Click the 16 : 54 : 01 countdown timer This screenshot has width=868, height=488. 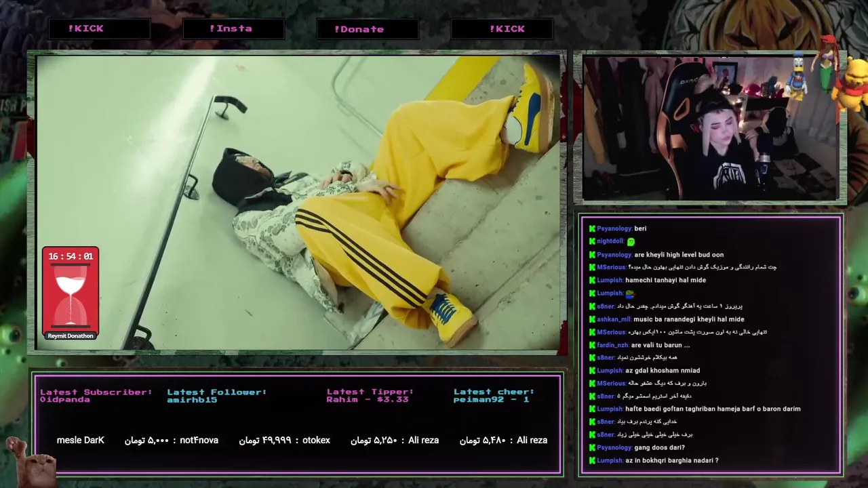click(71, 256)
